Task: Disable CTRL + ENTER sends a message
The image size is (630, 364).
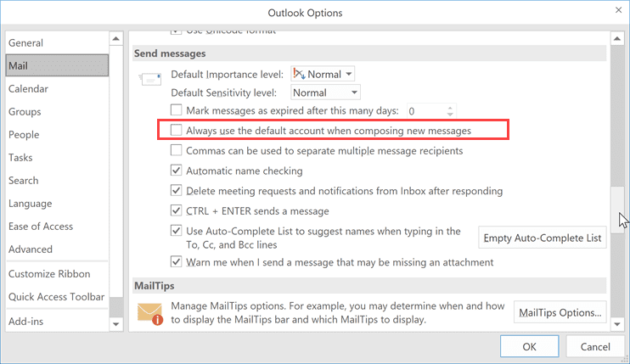Action: pyautogui.click(x=176, y=210)
